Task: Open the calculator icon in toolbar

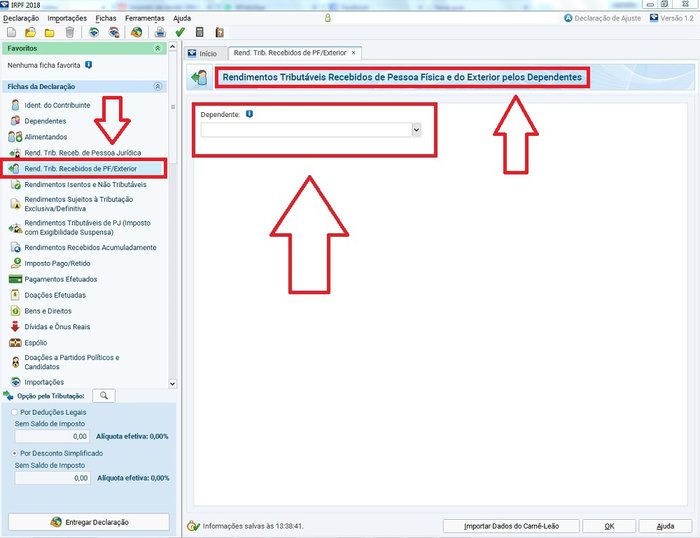Action: [200, 32]
